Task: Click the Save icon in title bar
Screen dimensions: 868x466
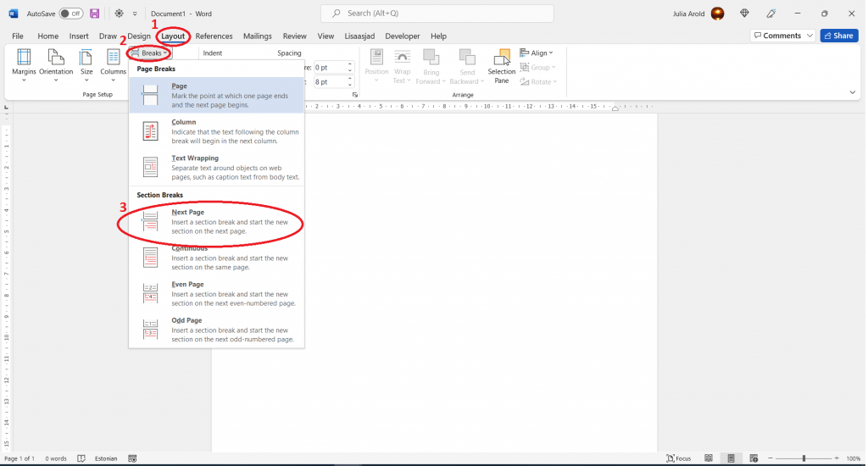Action: pyautogui.click(x=94, y=14)
